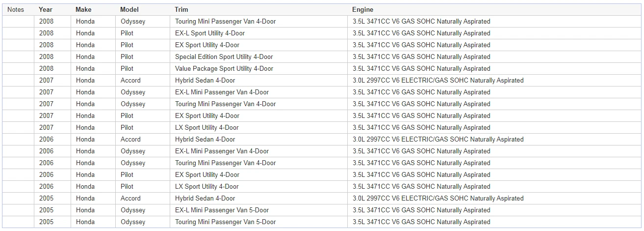644x231 pixels.
Task: Select the 2005 EX-L Mini Passenger Van 5-Door trim
Action: 222,210
